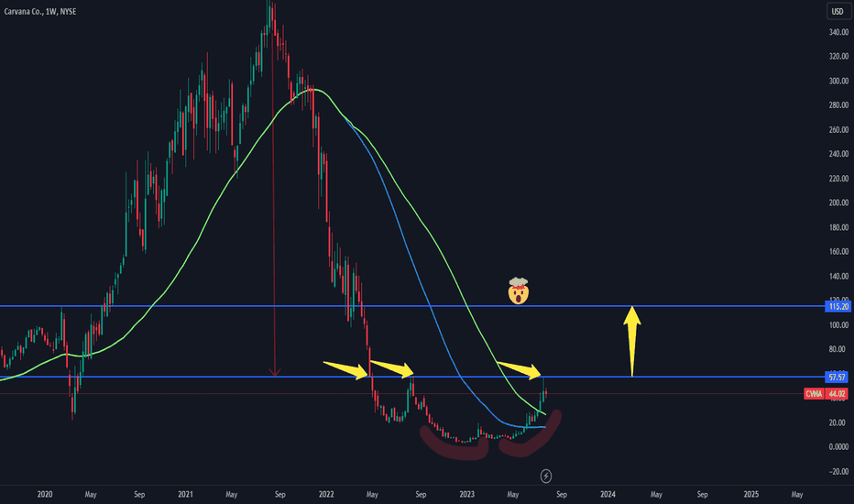Click the 2022 time axis label
854x504 pixels.
[x=325, y=495]
